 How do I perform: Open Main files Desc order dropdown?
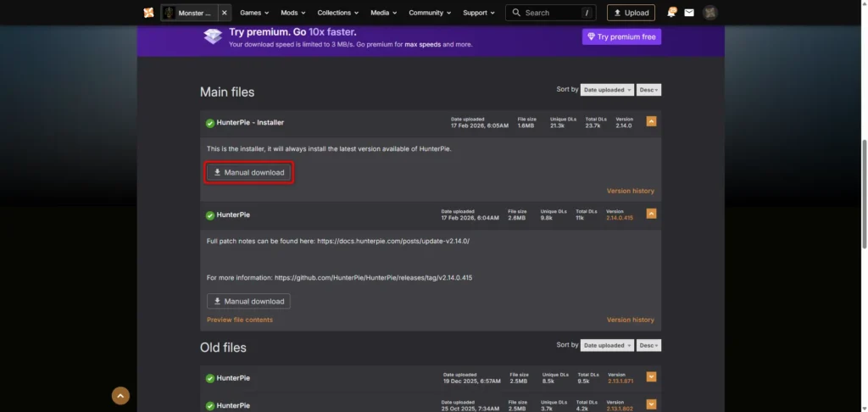(x=648, y=90)
